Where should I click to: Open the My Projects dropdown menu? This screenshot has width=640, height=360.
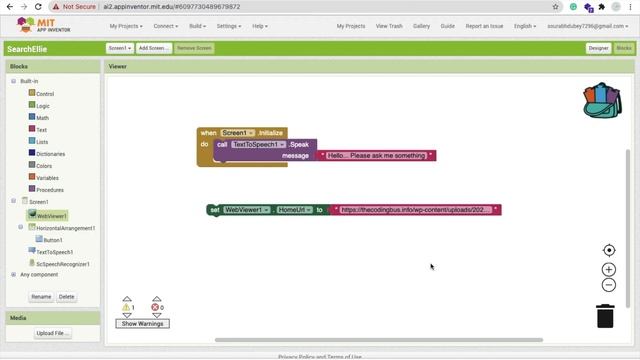click(x=126, y=26)
